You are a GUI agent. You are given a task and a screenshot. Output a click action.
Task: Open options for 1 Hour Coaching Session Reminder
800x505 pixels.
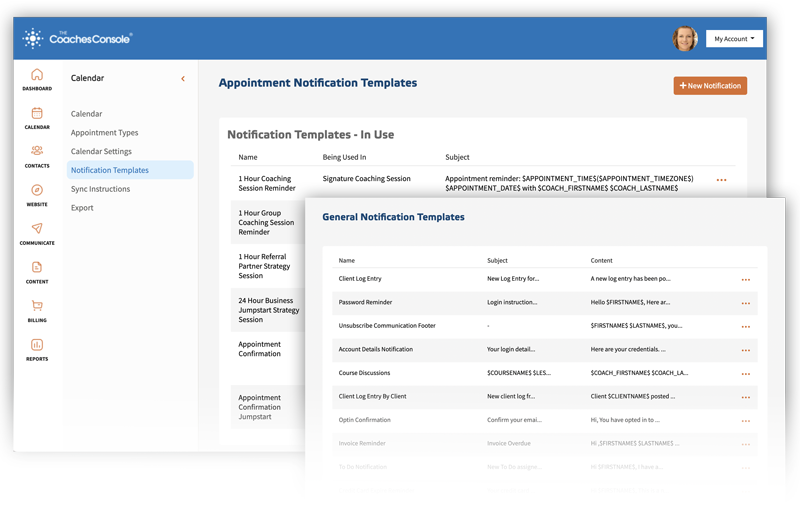pos(721,180)
